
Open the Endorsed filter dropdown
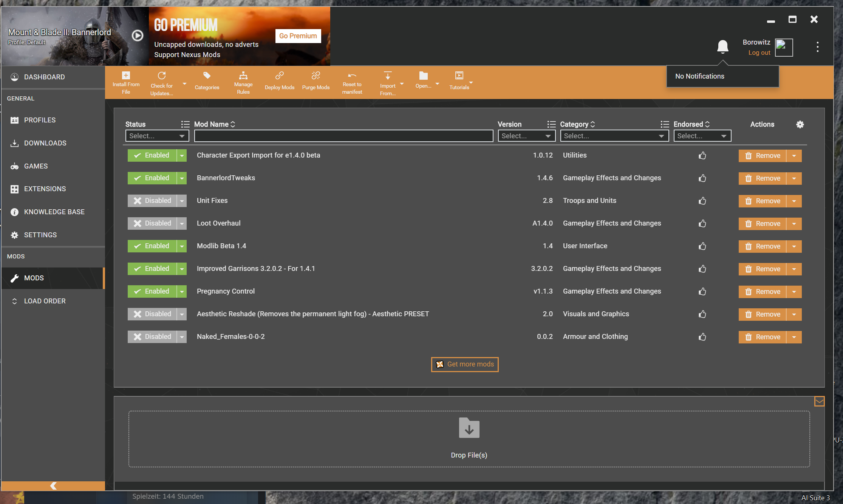(x=702, y=136)
